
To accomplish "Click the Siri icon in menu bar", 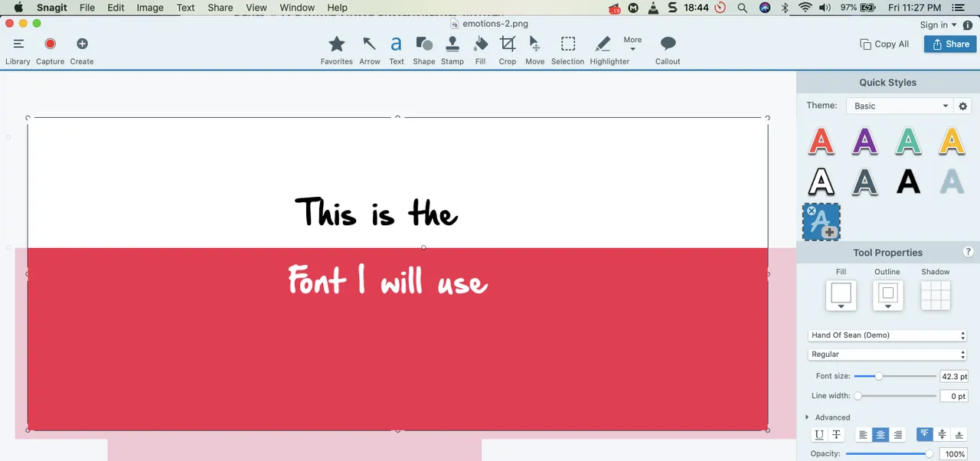I will (765, 8).
